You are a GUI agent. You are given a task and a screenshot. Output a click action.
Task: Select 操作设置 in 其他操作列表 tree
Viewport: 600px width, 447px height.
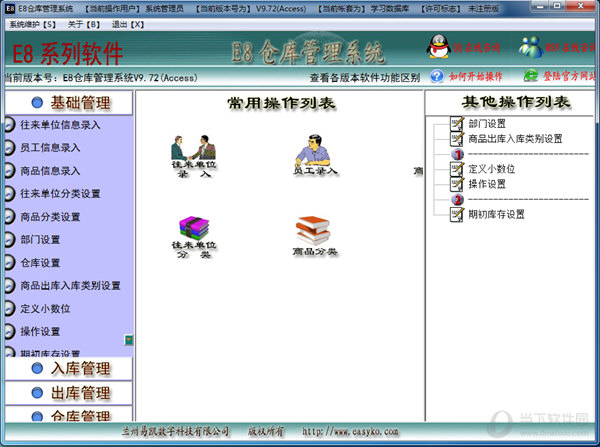point(487,184)
